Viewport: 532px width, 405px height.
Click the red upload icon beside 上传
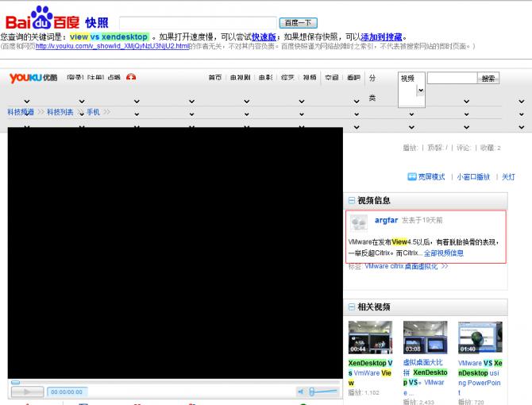[131, 77]
